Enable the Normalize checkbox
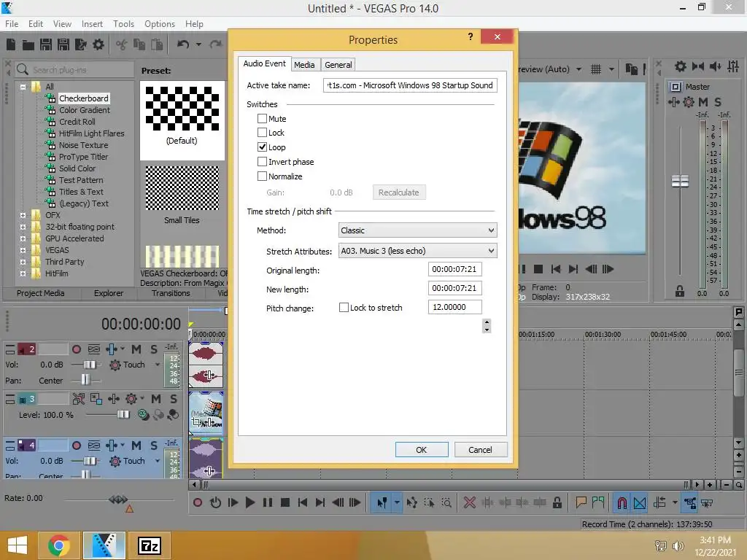747x560 pixels. click(x=262, y=176)
